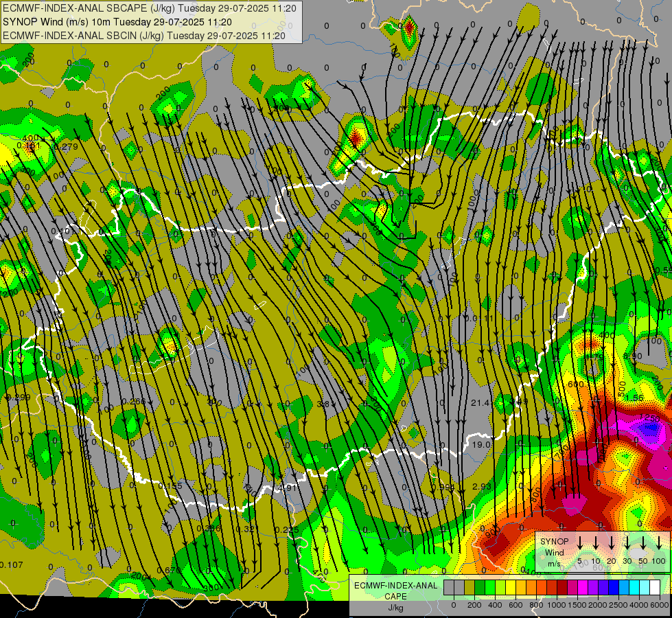Click the CAPE label in color legend

[x=395, y=597]
